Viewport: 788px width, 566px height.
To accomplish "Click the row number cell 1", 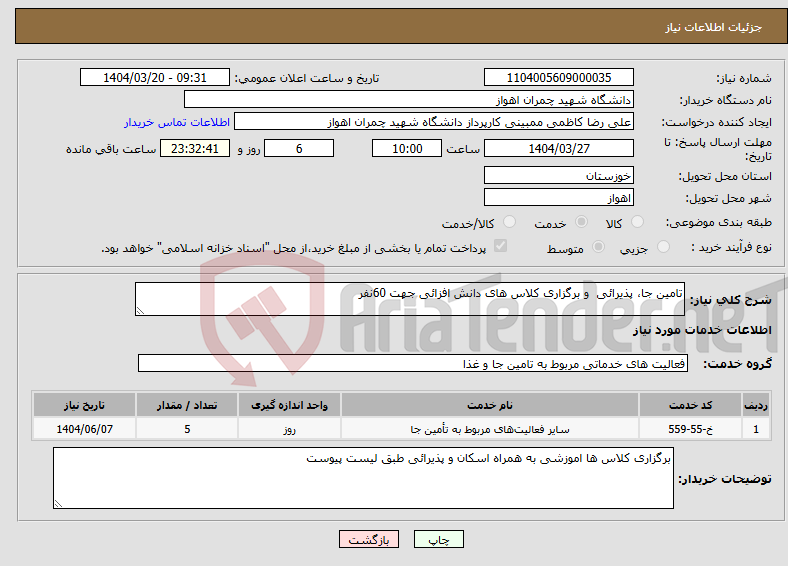I will (x=756, y=429).
